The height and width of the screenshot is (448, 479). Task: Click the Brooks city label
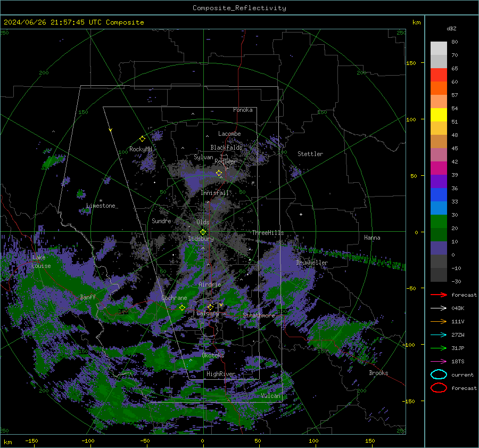pos(378,373)
